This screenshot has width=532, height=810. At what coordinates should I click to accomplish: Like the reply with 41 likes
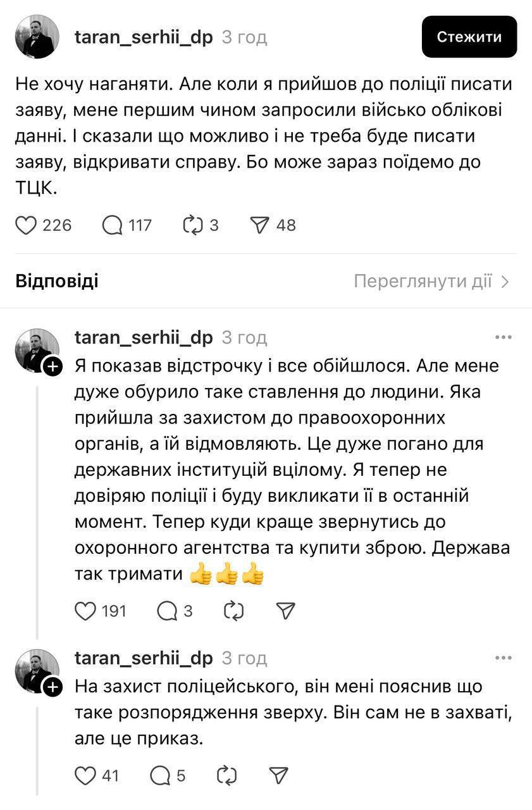click(85, 775)
